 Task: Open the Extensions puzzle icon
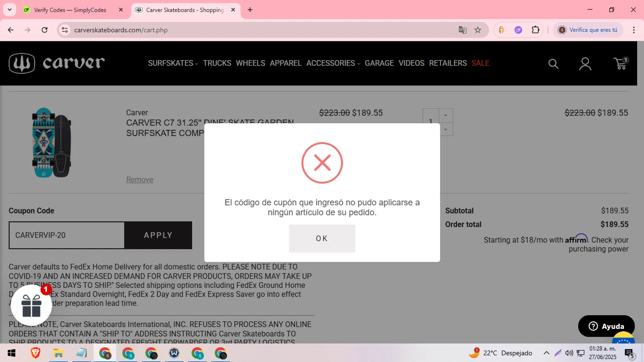[x=535, y=30]
